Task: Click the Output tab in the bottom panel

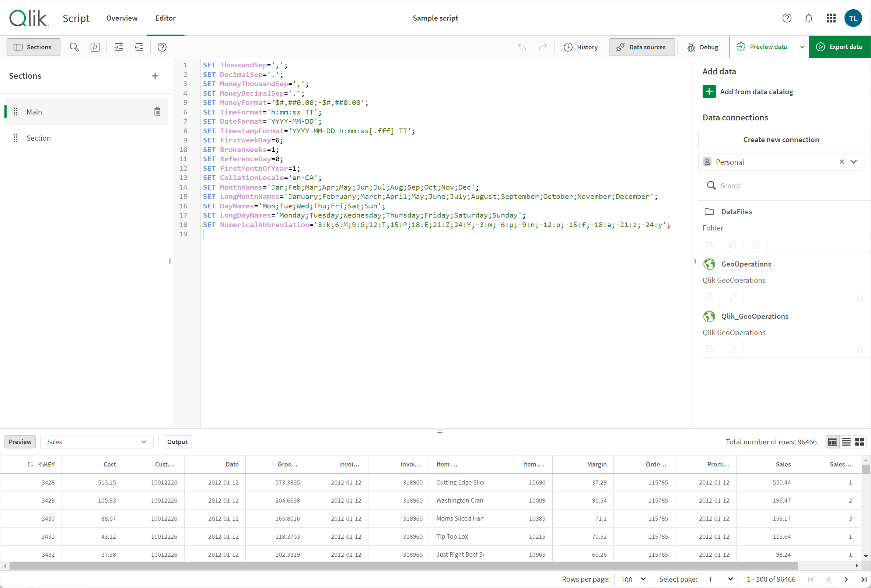Action: (x=177, y=442)
